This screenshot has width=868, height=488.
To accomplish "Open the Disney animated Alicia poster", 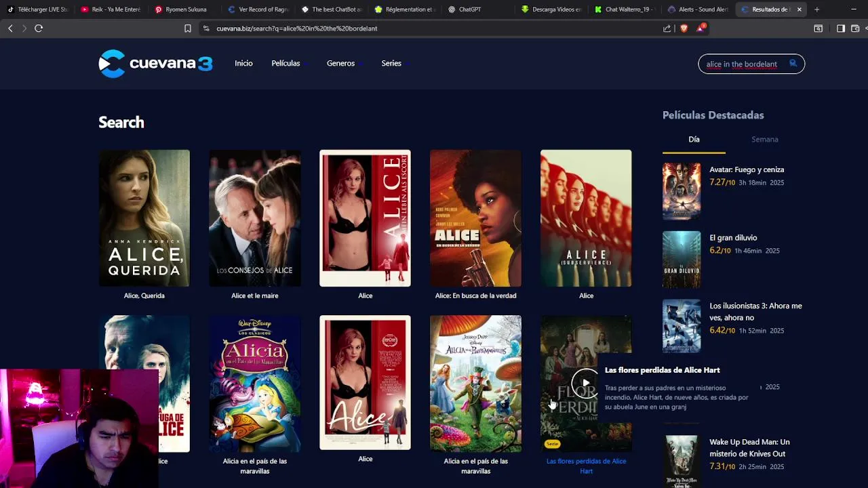I will (254, 384).
